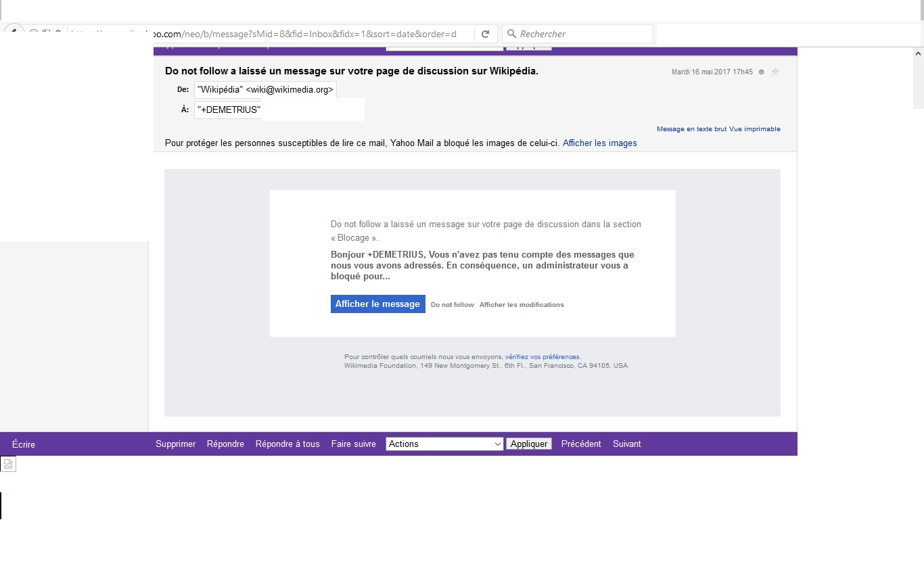Click the grey read-status dot
The image size is (924, 568).
[761, 72]
